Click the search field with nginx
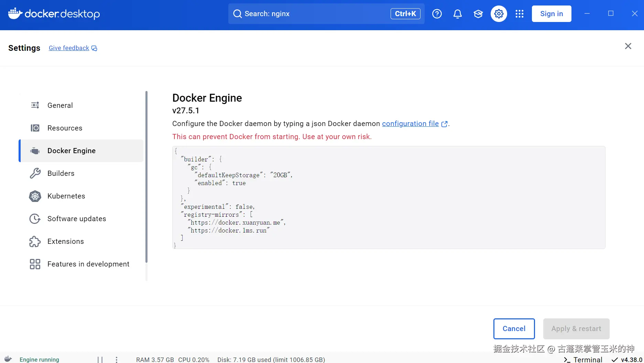The image size is (644, 363). (x=326, y=14)
